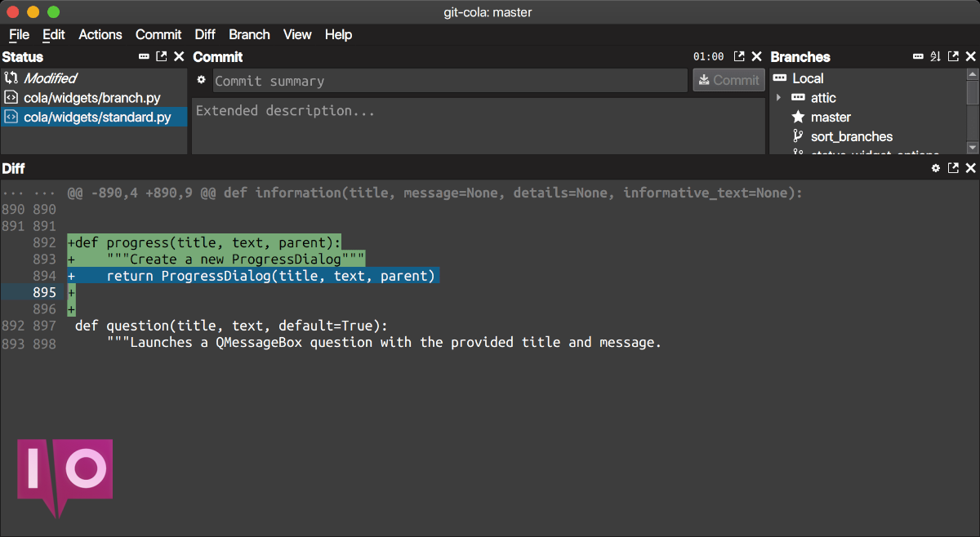Open the Commit menu in menu bar
The height and width of the screenshot is (537, 980).
click(x=158, y=34)
